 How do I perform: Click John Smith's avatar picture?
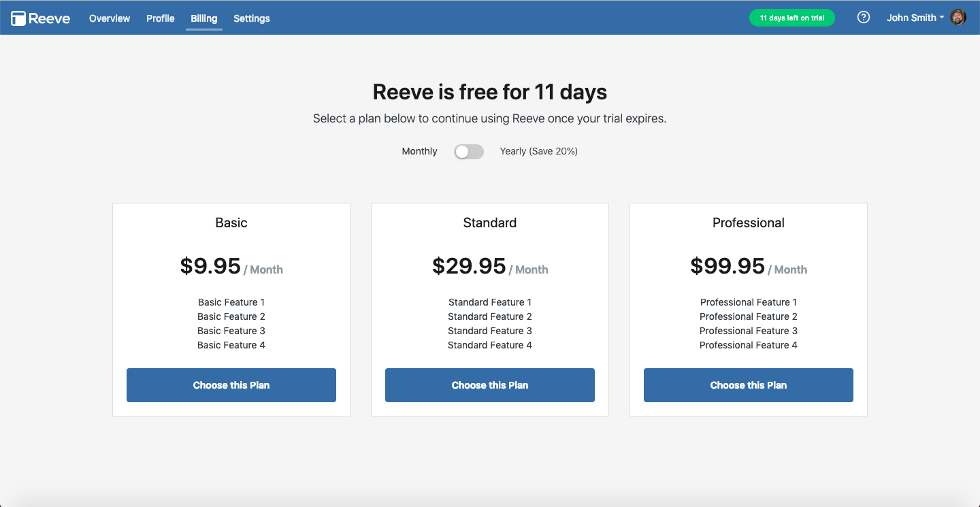(958, 18)
